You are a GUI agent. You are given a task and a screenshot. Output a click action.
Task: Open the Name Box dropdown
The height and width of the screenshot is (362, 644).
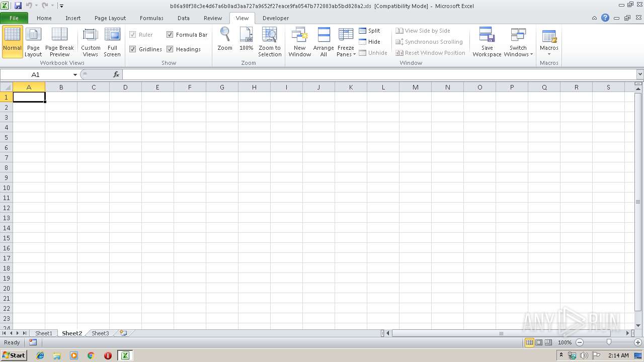coord(75,74)
